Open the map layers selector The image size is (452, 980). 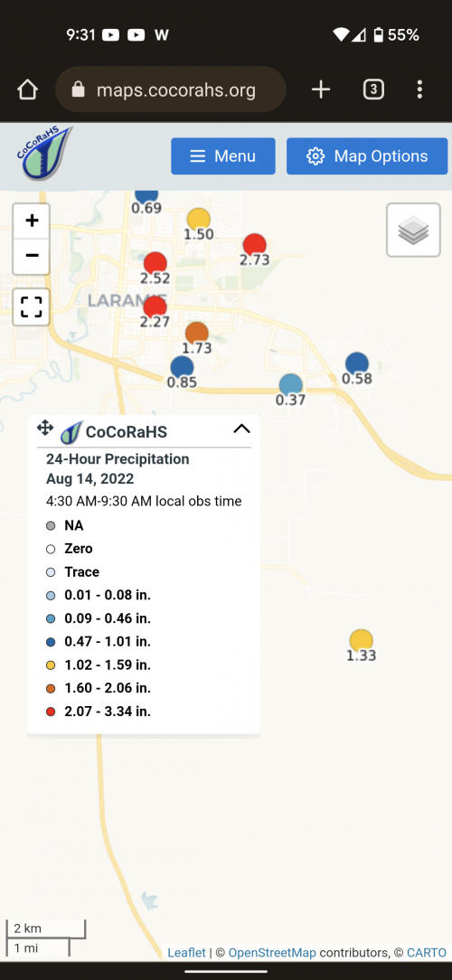click(413, 230)
